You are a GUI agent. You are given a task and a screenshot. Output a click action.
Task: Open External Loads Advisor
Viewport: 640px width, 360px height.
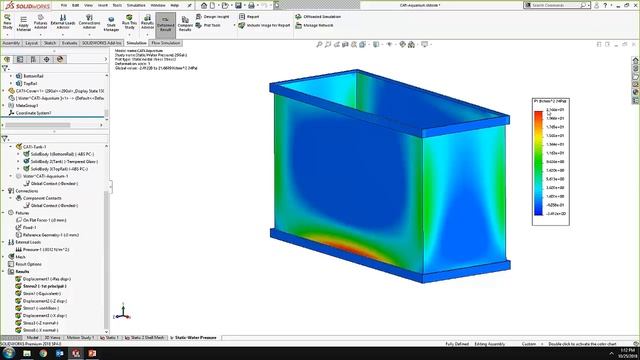[63, 22]
